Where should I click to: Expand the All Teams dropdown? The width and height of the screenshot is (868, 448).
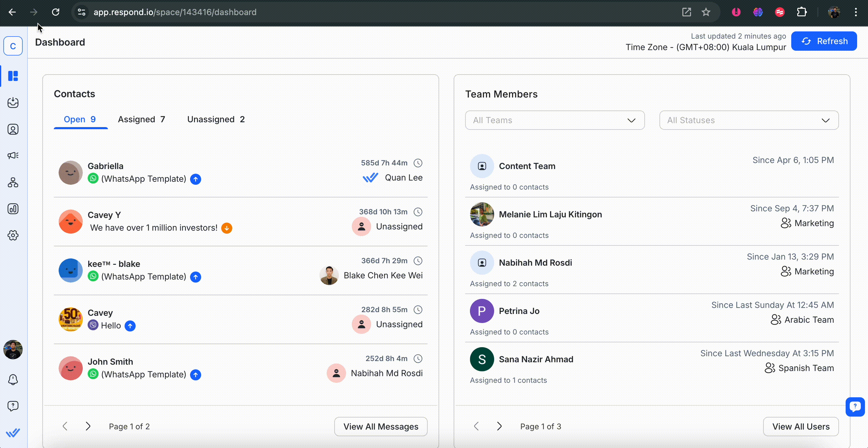pos(555,120)
